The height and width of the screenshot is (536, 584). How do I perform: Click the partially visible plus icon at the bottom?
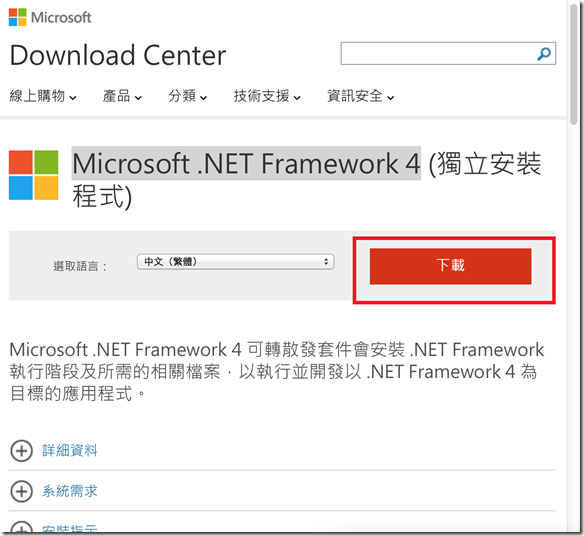pos(22,527)
